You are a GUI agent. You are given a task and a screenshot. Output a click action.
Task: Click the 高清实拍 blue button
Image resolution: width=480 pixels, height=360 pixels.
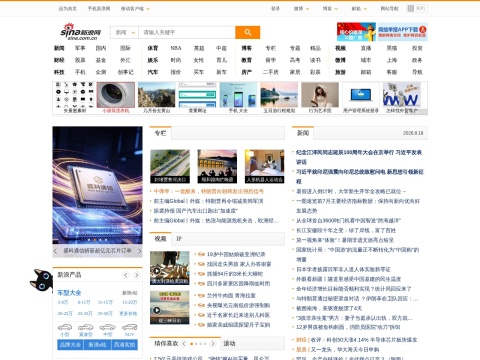(x=124, y=345)
